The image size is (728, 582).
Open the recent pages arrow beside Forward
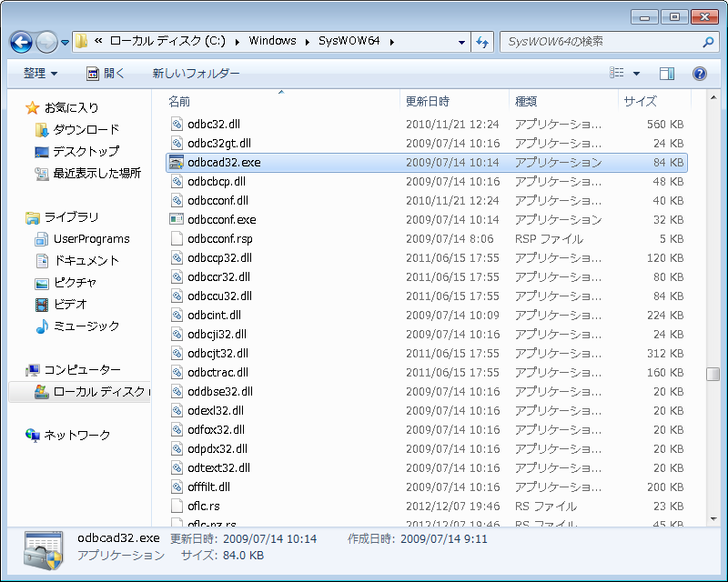click(65, 42)
